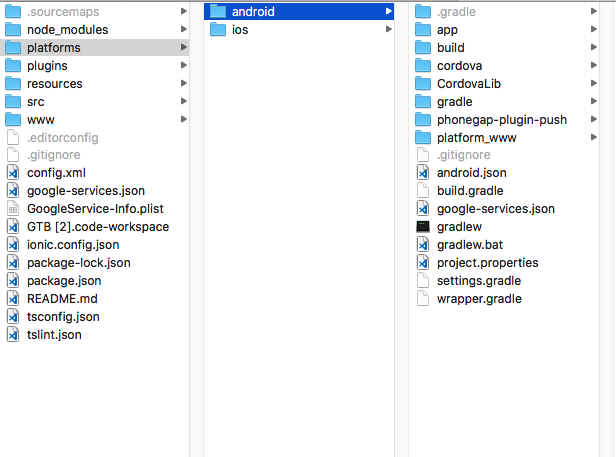Click the src folder icon
The image size is (616, 457).
13,102
